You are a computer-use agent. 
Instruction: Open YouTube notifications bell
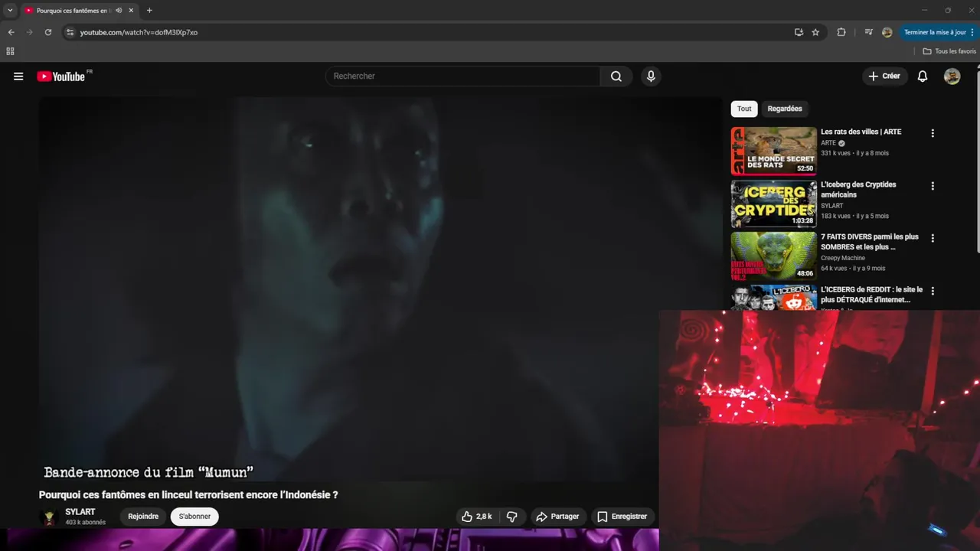click(923, 77)
